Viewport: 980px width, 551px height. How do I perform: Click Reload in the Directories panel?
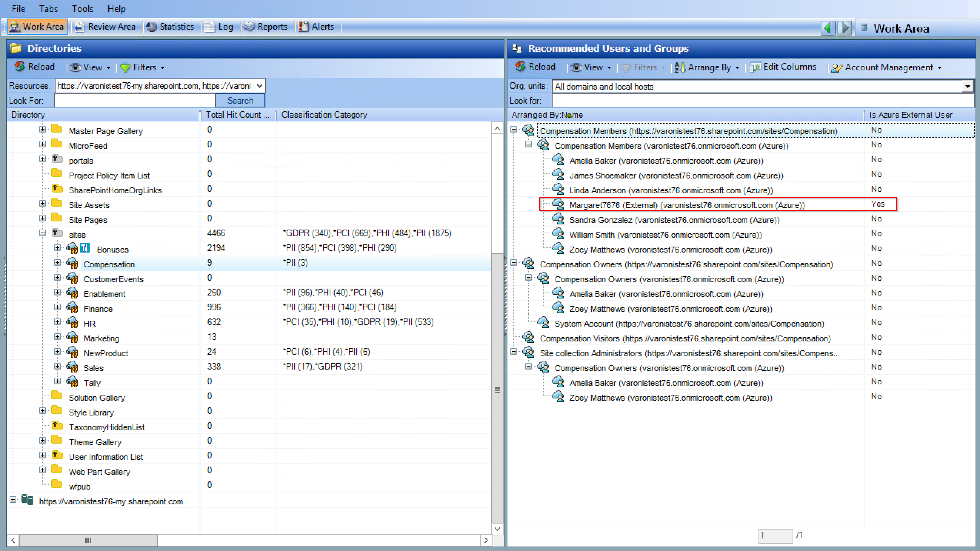[35, 67]
